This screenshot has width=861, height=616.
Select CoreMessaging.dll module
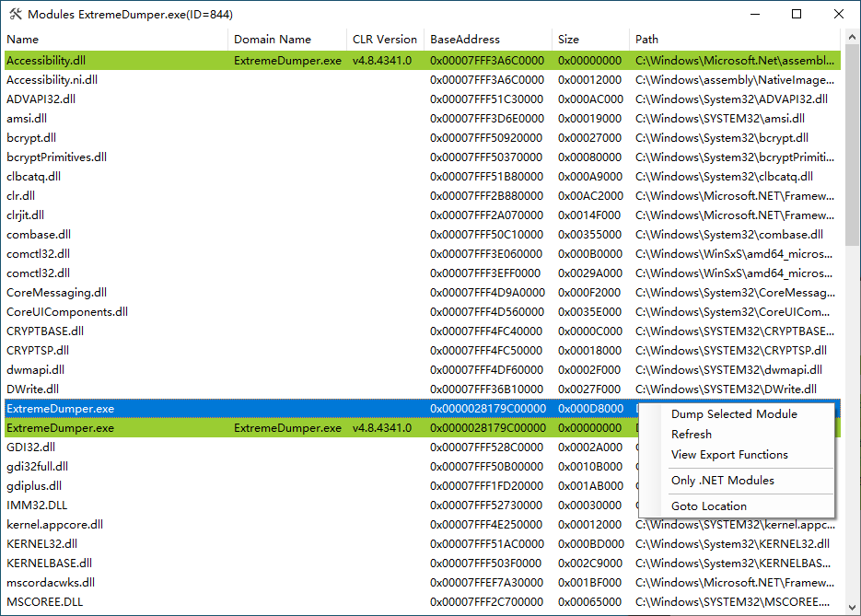click(x=423, y=293)
